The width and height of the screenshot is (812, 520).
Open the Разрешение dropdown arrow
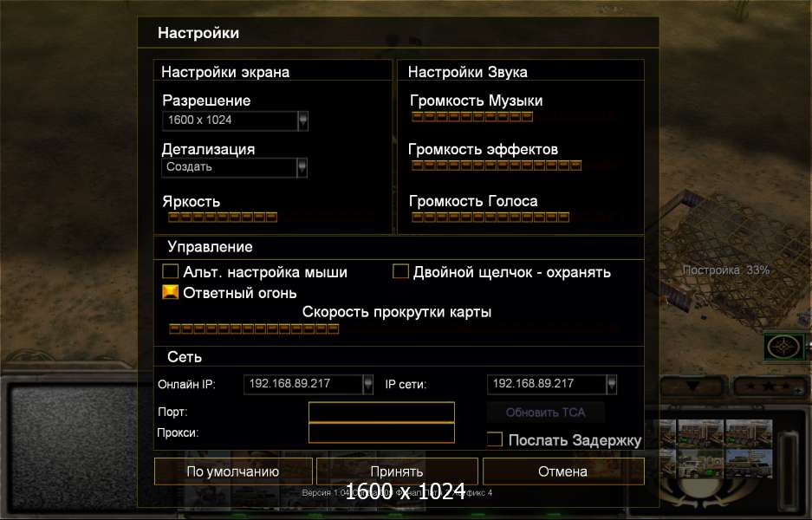[x=303, y=120]
